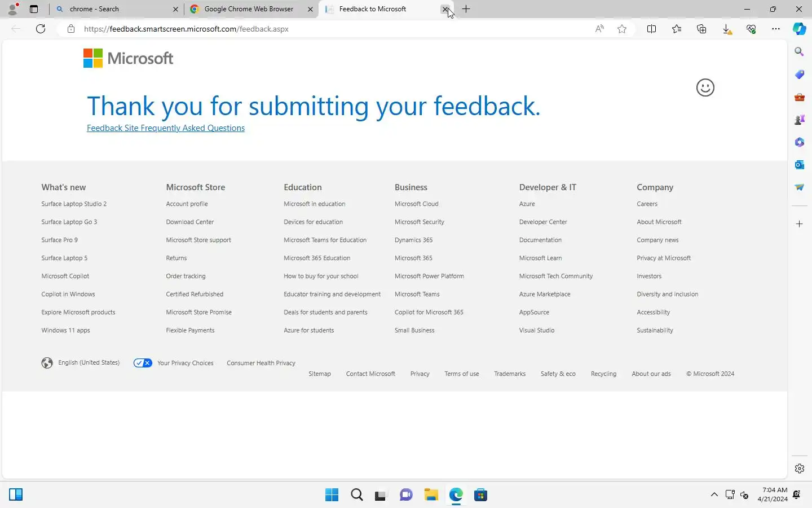This screenshot has height=508, width=812.
Task: View site information lock icon
Action: (70, 29)
